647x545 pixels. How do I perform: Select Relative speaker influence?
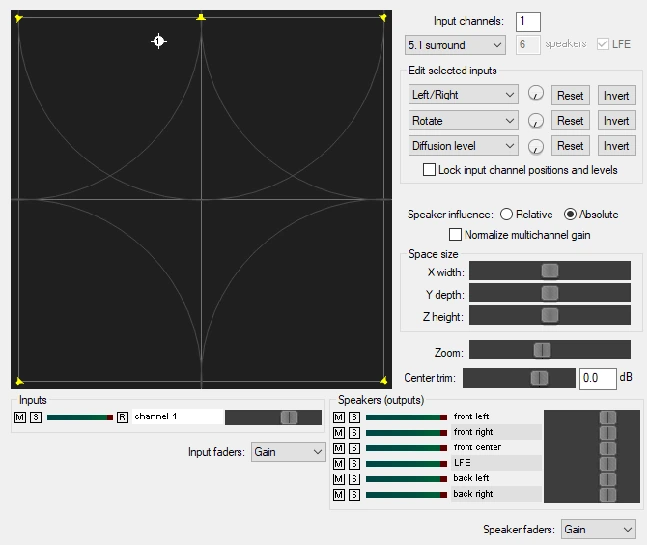[x=506, y=214]
